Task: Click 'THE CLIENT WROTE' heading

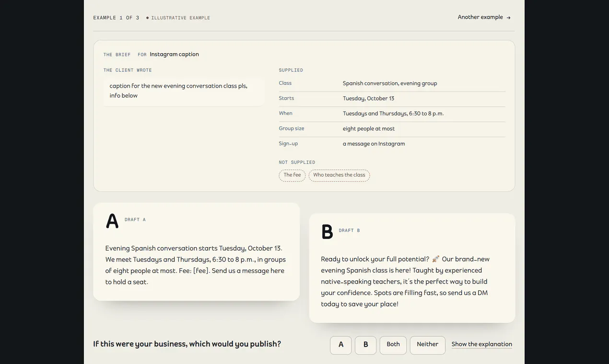Action: pos(128,70)
